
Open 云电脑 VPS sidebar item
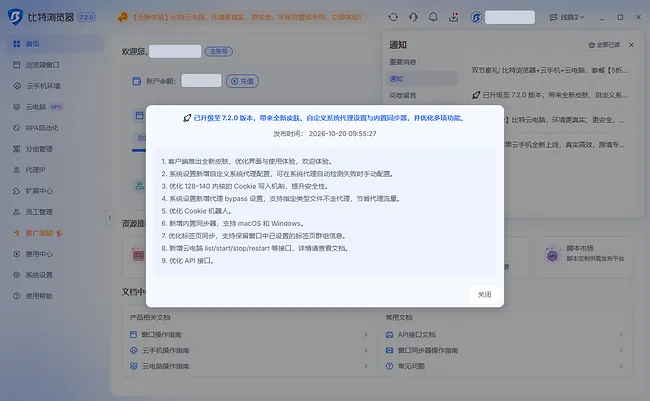[x=55, y=107]
